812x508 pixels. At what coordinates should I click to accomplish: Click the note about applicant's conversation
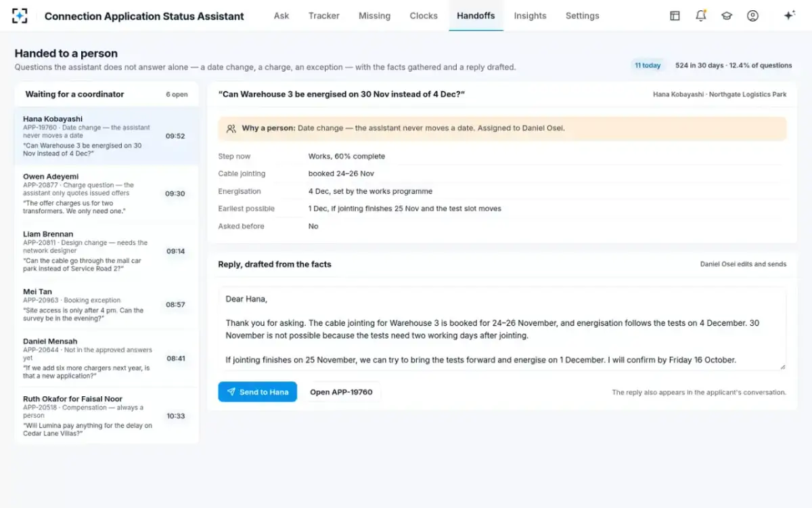[699, 392]
